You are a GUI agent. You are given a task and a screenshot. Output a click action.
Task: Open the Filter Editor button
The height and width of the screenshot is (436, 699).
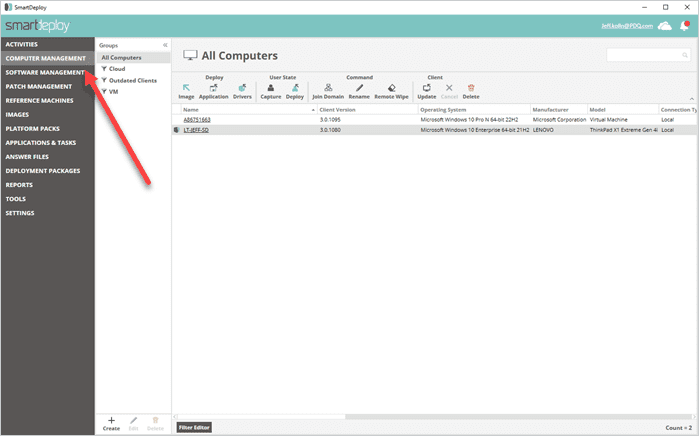[194, 427]
